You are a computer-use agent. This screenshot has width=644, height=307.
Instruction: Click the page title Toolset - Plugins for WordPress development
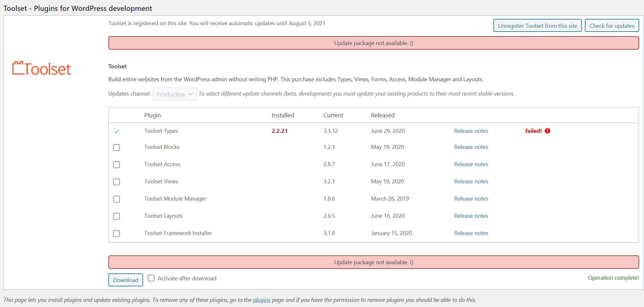[78, 8]
